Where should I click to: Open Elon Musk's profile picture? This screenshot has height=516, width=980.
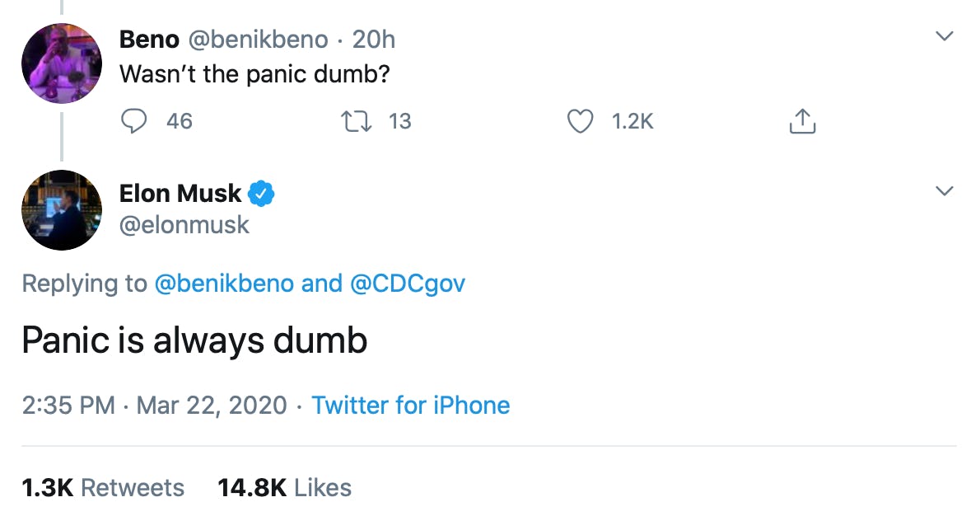click(61, 210)
